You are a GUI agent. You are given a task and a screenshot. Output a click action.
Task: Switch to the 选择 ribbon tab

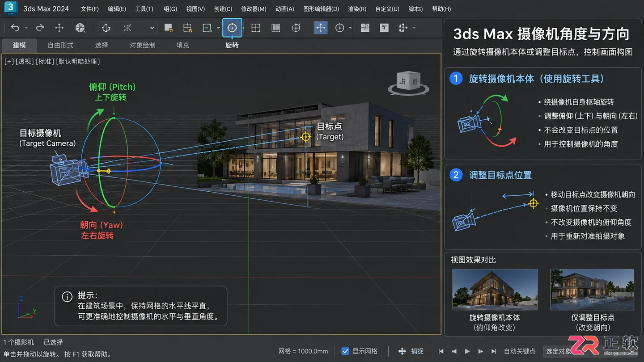point(102,45)
